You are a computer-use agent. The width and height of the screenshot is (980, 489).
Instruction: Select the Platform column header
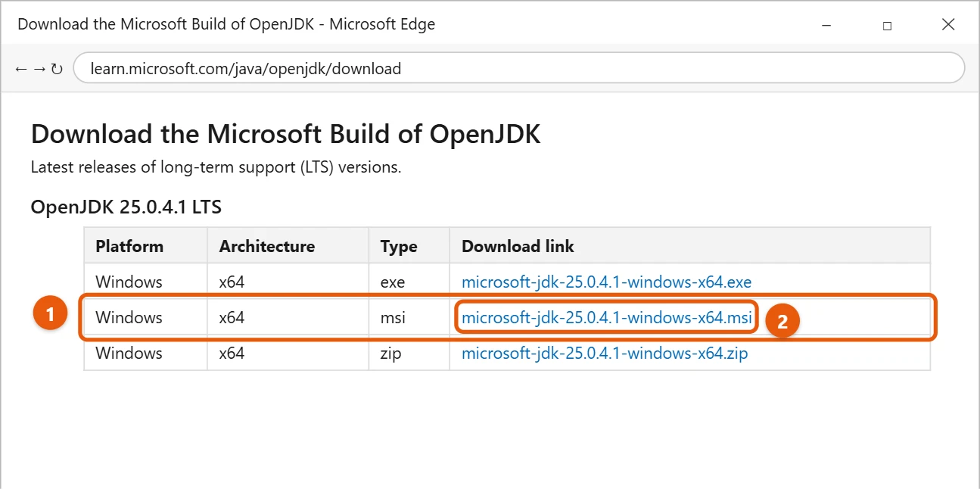click(x=145, y=246)
